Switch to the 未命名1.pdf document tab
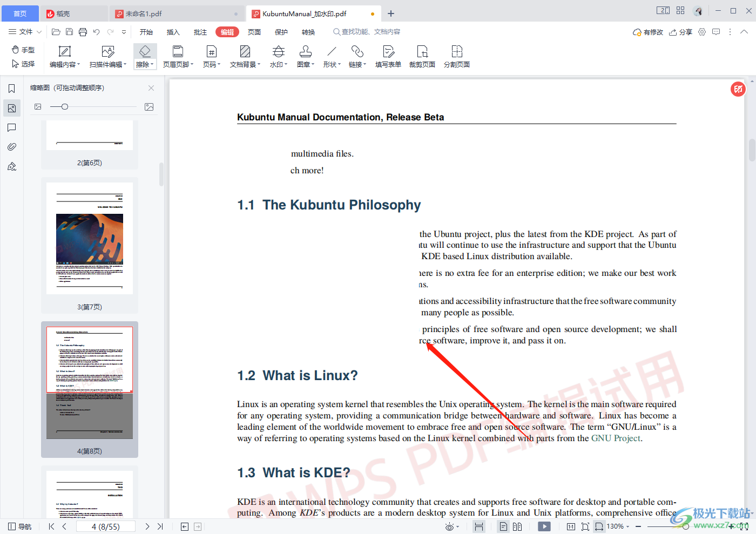Image resolution: width=756 pixels, height=534 pixels. 177,13
